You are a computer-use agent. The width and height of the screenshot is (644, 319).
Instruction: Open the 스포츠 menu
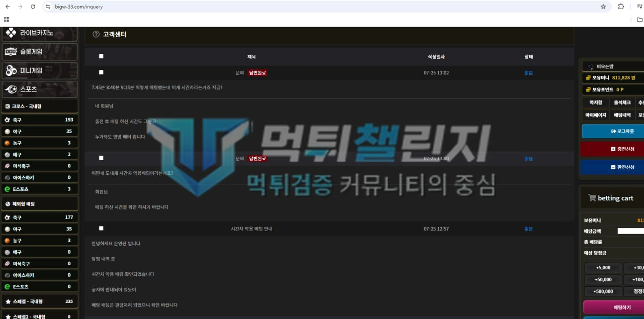pyautogui.click(x=40, y=89)
